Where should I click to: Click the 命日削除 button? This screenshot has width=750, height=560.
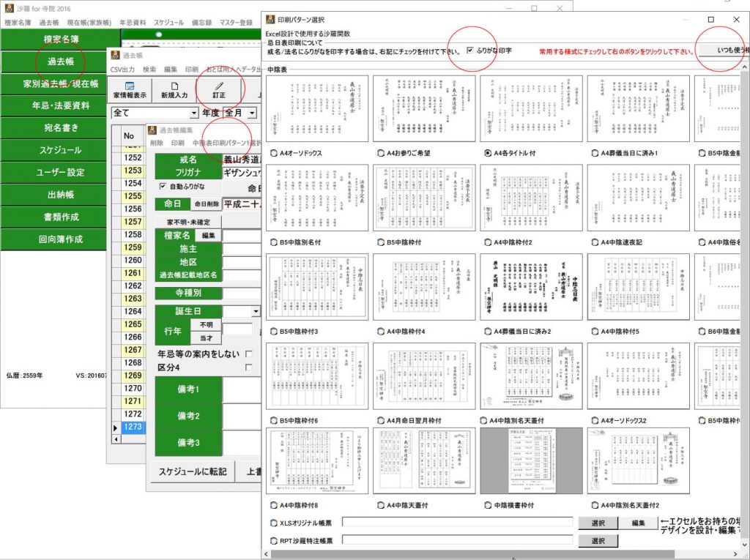coord(206,204)
